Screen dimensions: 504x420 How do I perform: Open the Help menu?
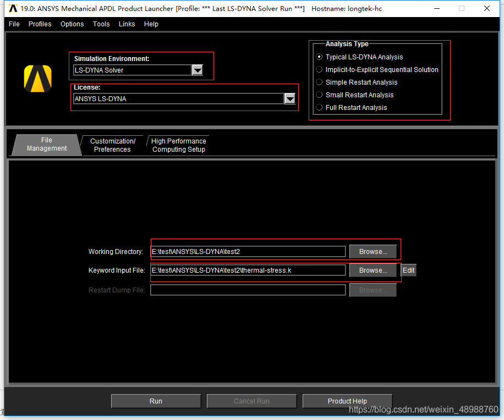click(151, 24)
